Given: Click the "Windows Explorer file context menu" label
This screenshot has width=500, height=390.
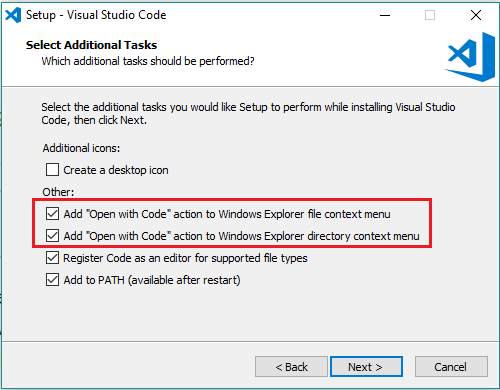Looking at the screenshot, I should (227, 214).
